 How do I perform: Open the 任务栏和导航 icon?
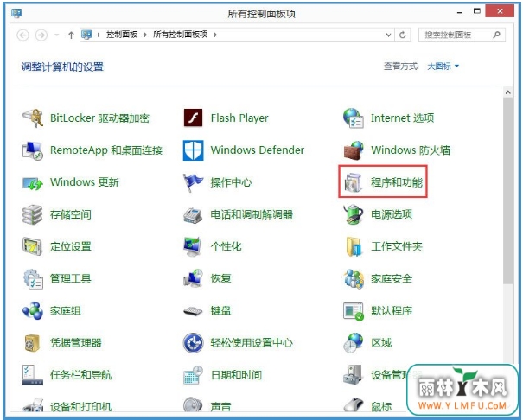[x=32, y=375]
